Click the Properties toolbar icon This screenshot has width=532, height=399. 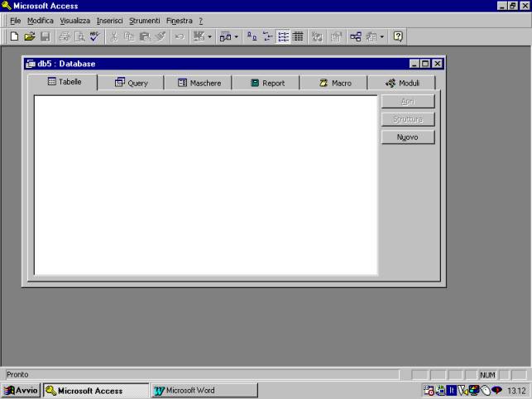tap(336, 36)
